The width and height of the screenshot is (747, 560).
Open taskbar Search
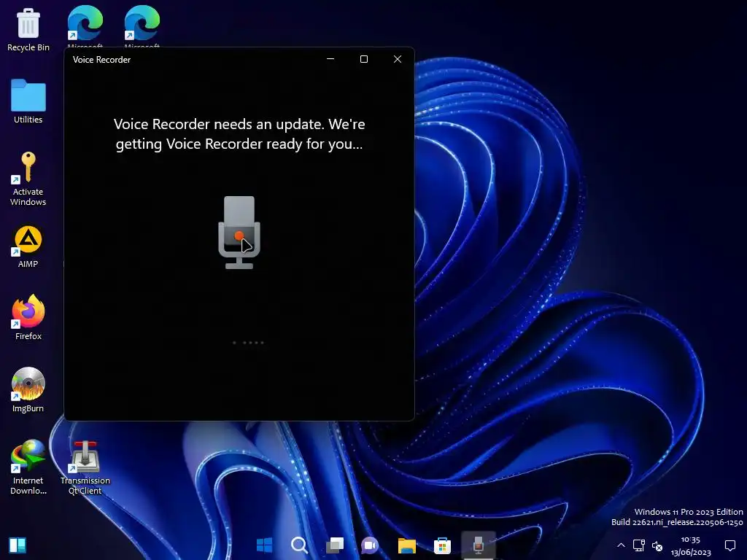click(300, 545)
